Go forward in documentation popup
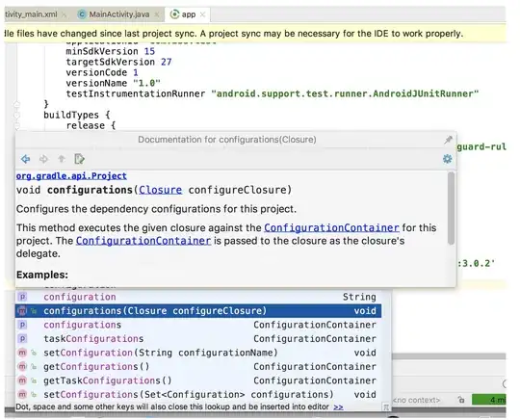This screenshot has height=420, width=520. (43, 159)
